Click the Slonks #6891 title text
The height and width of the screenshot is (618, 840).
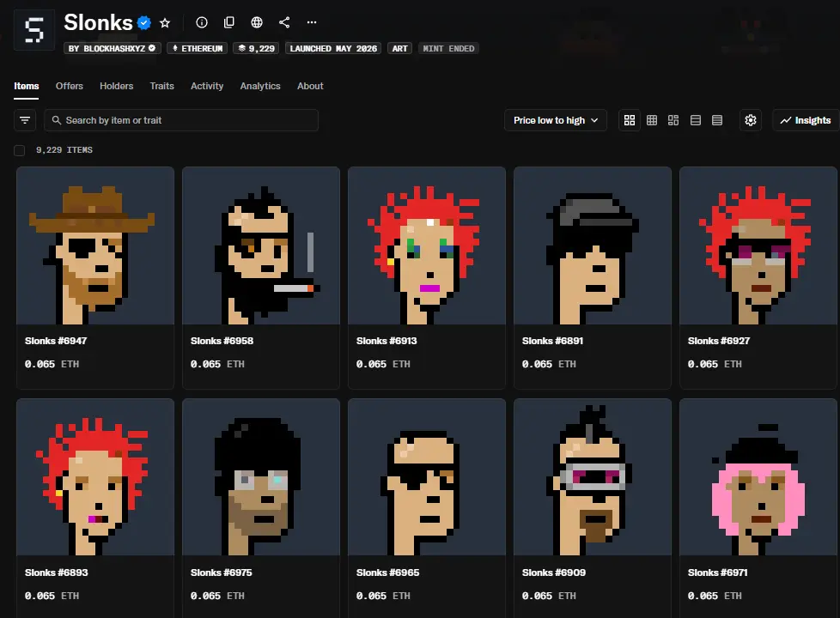click(x=552, y=341)
